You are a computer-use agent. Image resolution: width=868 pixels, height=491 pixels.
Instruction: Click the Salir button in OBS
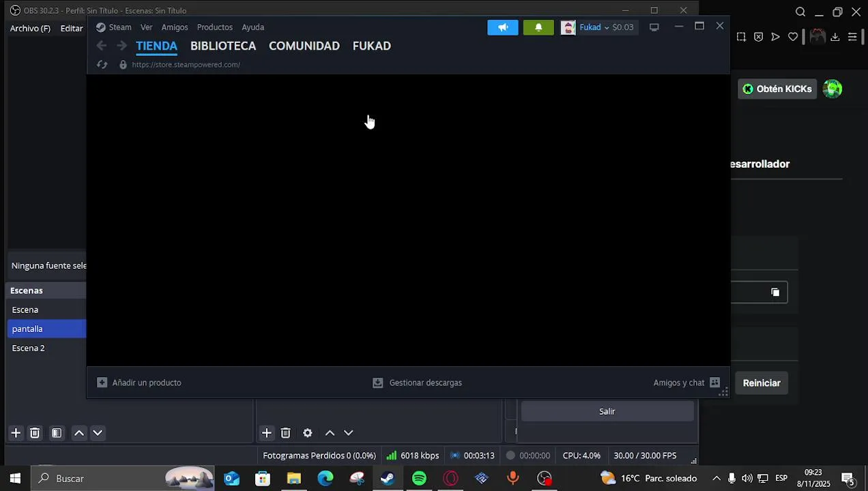[x=607, y=411]
